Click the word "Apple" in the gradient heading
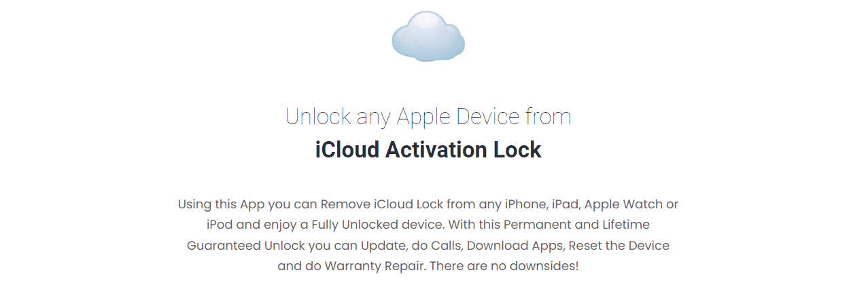 tap(423, 118)
